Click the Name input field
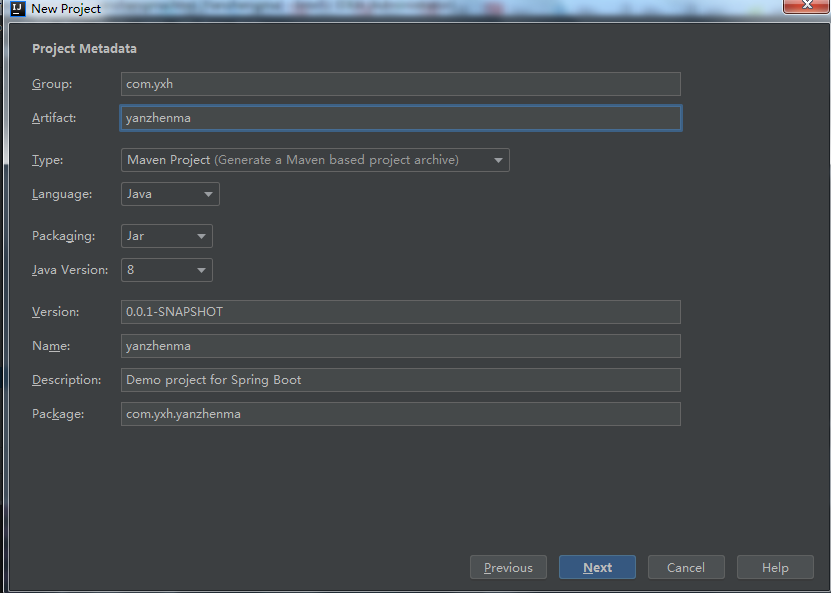The height and width of the screenshot is (593, 831). pyautogui.click(x=401, y=346)
